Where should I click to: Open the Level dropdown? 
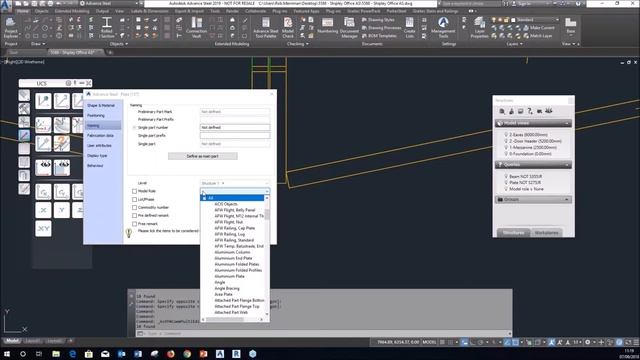[235, 183]
